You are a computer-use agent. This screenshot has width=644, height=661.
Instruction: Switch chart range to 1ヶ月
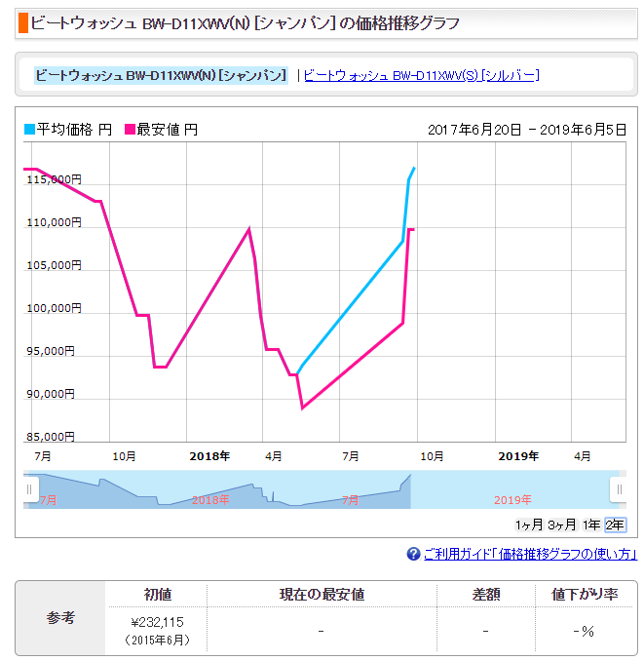[x=529, y=525]
